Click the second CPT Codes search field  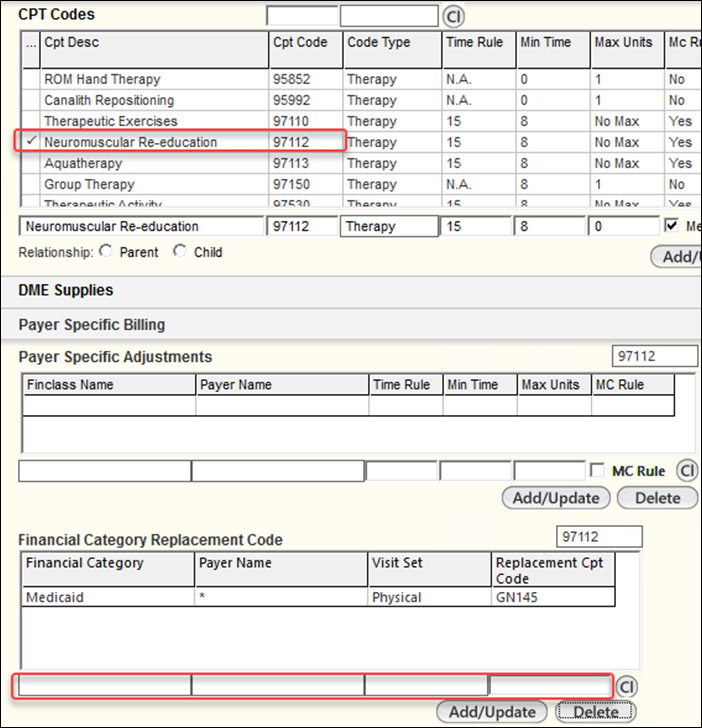point(389,16)
